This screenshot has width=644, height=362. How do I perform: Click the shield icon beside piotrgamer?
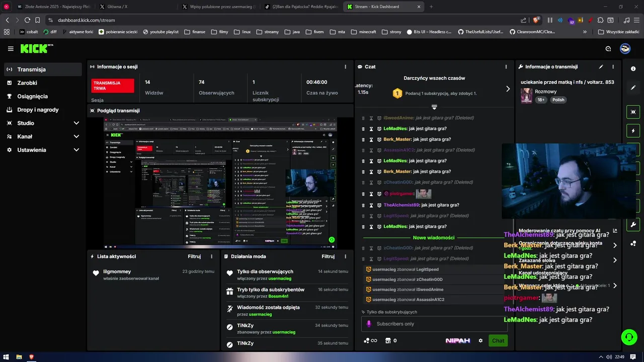[379, 194]
